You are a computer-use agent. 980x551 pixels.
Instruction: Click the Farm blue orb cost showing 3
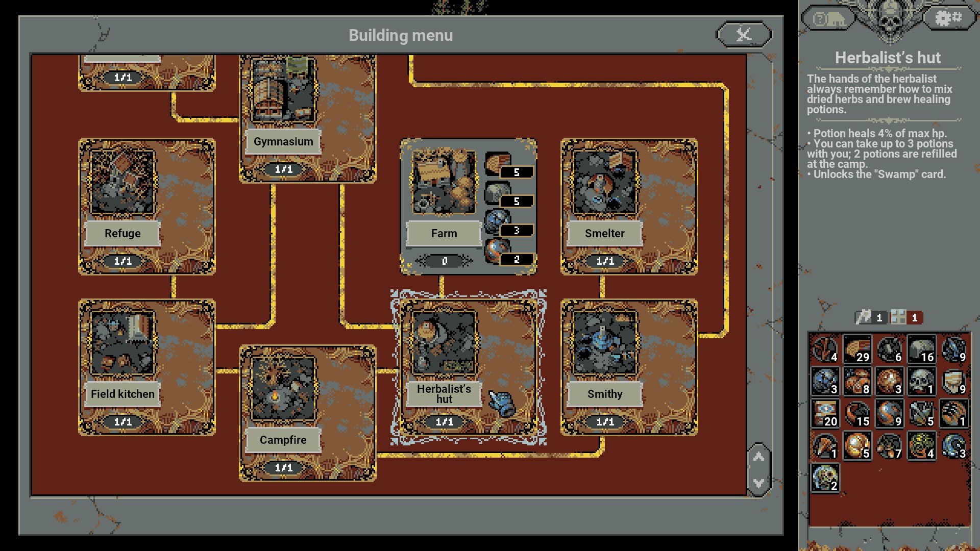coord(508,224)
